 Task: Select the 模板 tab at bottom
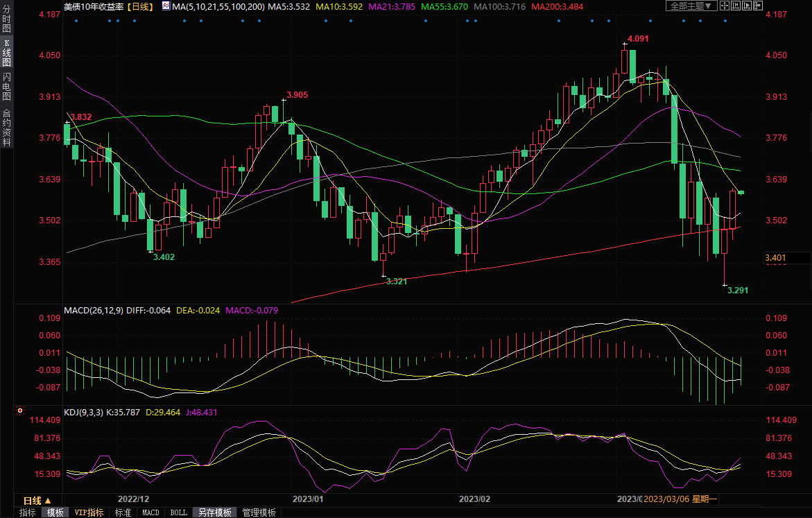tap(55, 512)
